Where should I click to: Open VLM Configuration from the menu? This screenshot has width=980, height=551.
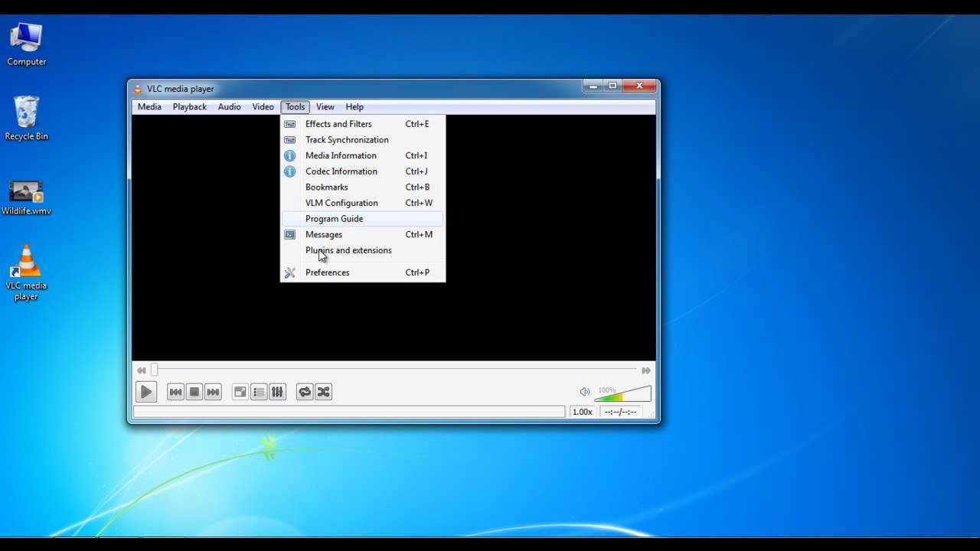click(341, 202)
